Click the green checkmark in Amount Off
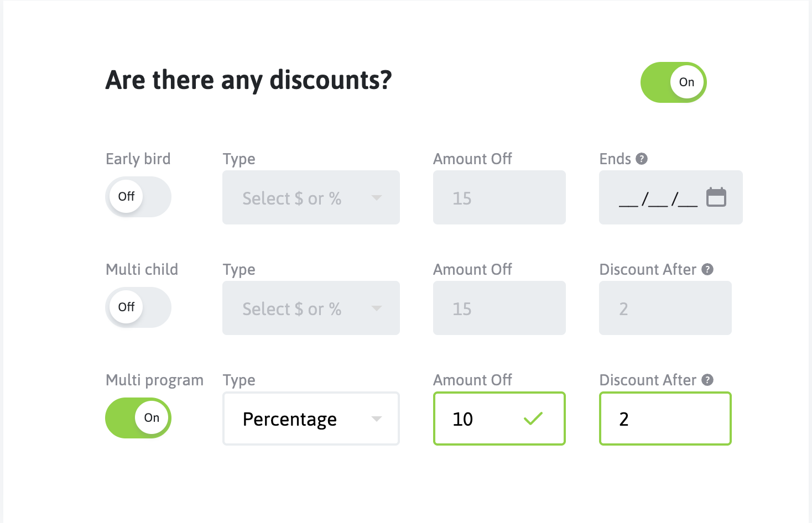Viewport: 812px width, 523px height. [x=533, y=419]
